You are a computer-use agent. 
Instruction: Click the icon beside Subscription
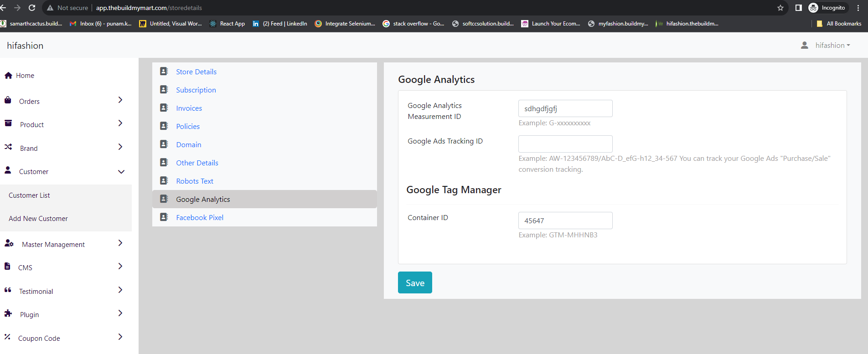click(x=164, y=90)
